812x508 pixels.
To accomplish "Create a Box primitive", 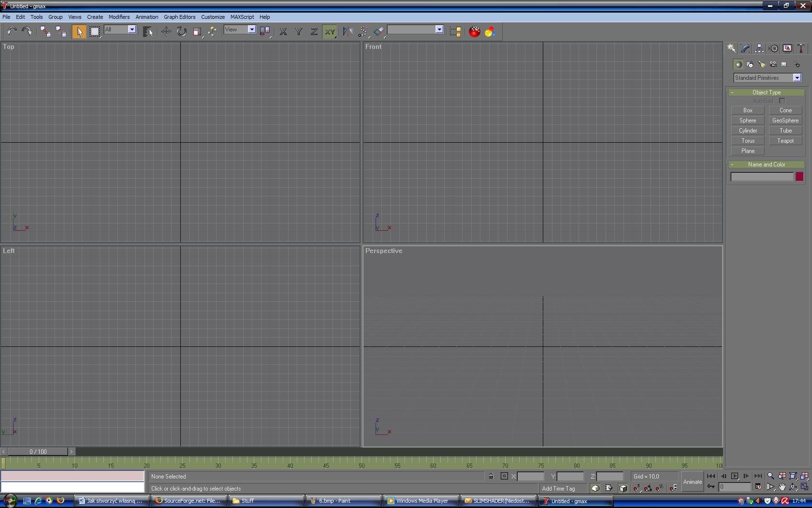I will click(x=748, y=110).
